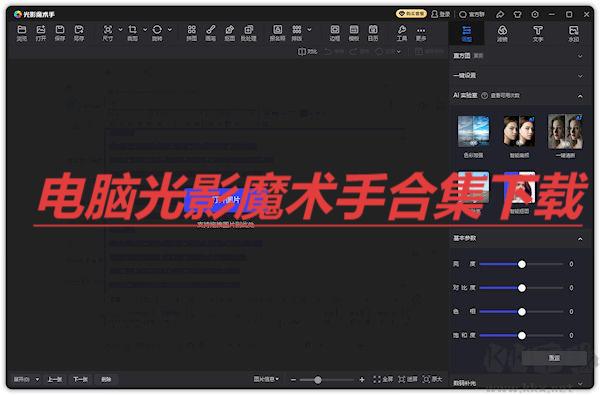Click the Save As (另存) icon
This screenshot has height=395, width=600.
pyautogui.click(x=79, y=33)
